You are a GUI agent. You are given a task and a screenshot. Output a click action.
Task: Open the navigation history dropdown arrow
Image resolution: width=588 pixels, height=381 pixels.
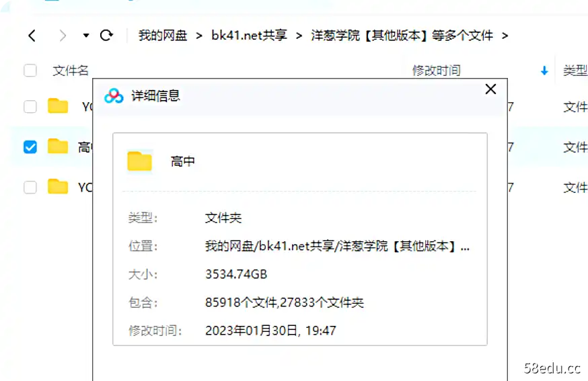(x=86, y=36)
